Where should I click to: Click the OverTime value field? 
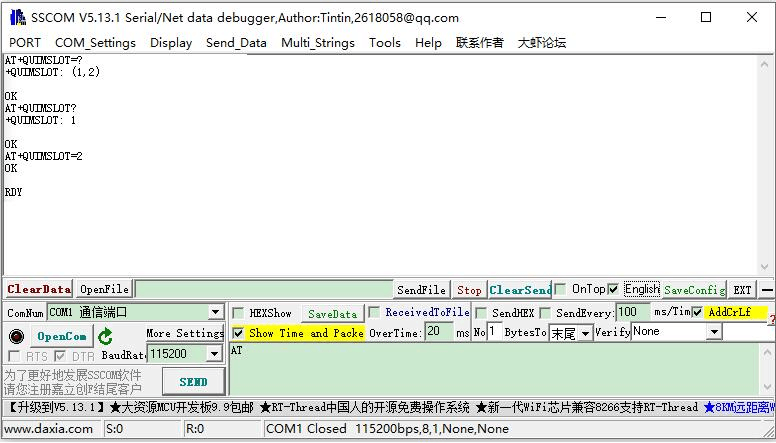pos(438,332)
